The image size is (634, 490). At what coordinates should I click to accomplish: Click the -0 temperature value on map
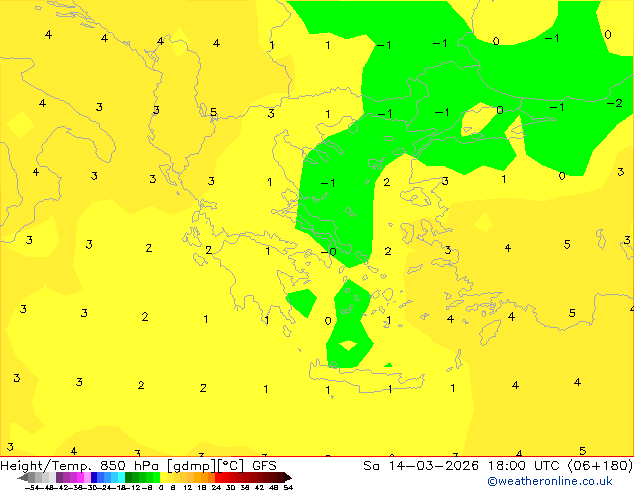(328, 252)
